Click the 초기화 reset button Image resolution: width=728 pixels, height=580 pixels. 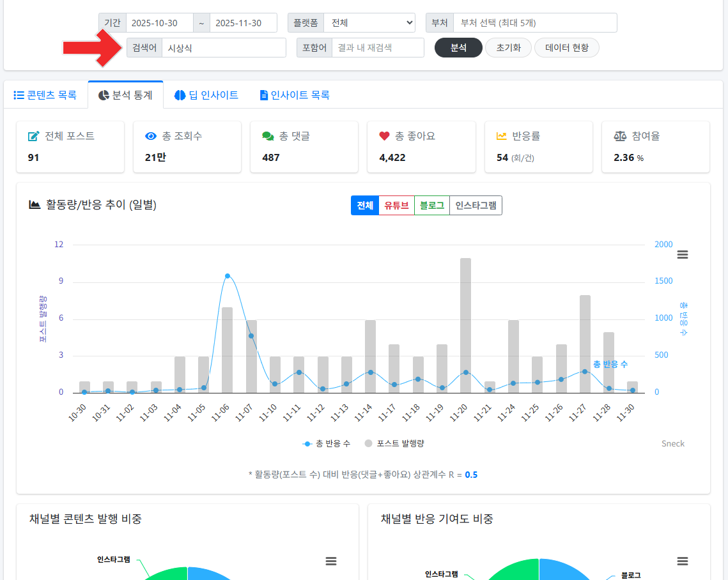tap(508, 47)
